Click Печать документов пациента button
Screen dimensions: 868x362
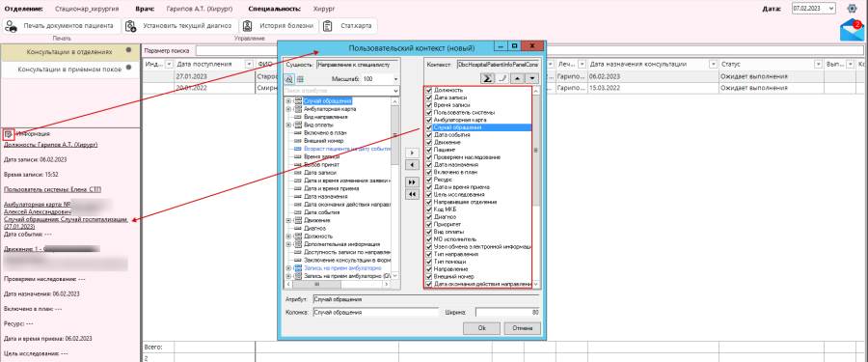(62, 26)
